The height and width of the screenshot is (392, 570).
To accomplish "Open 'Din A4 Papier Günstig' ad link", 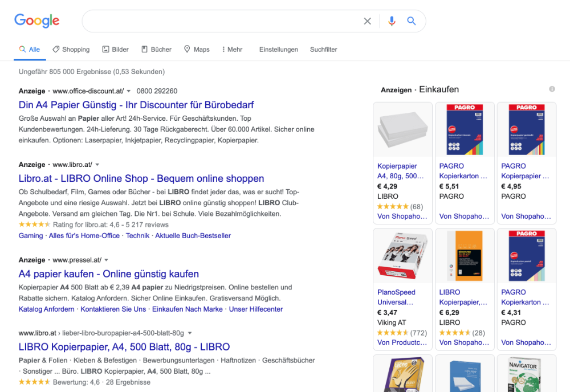I will (136, 105).
